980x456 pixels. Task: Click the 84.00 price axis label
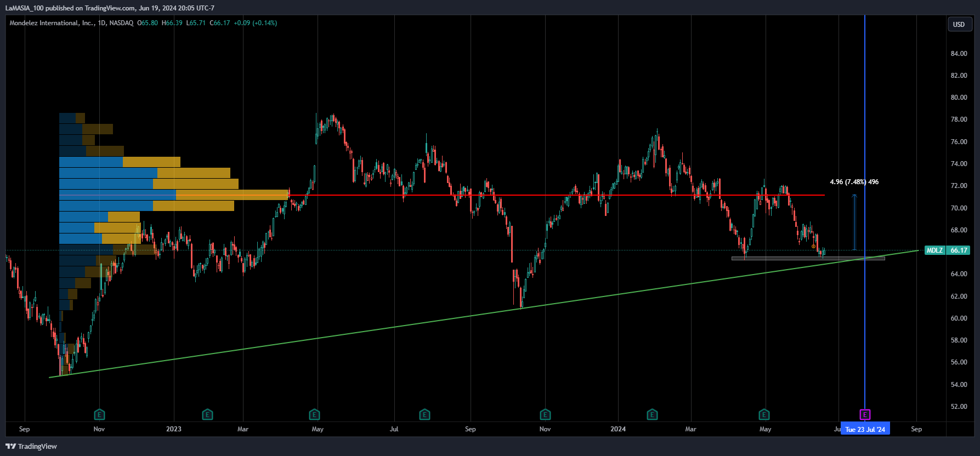tap(959, 54)
